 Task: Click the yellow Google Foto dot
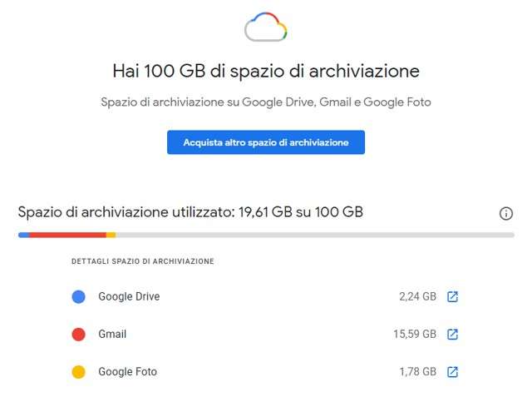[x=79, y=372]
